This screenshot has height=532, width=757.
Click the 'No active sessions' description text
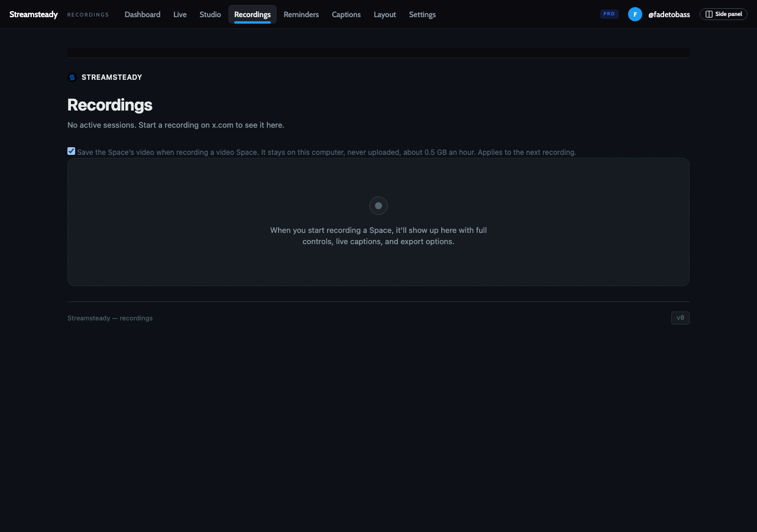coord(176,125)
